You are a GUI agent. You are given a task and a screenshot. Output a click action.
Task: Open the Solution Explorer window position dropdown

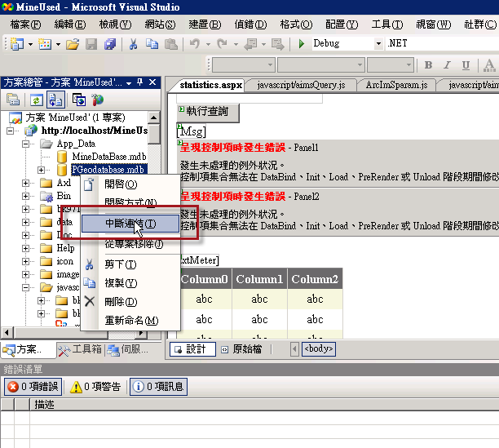(129, 83)
